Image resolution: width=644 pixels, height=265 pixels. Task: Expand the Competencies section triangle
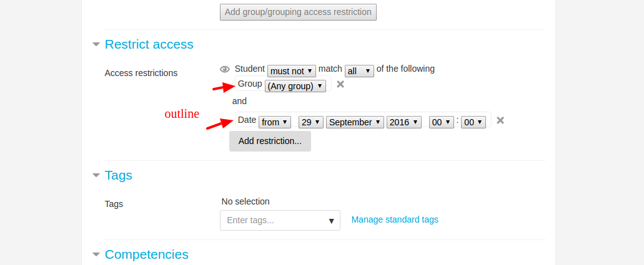pyautogui.click(x=96, y=254)
